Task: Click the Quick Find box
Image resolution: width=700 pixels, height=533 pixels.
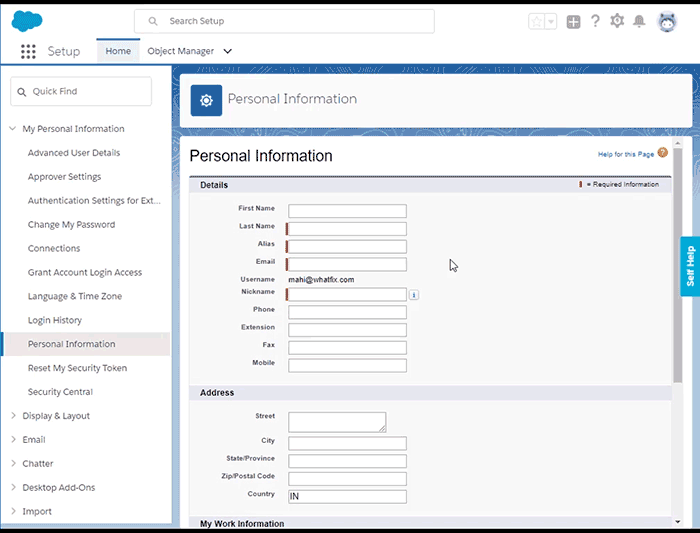Action: (x=81, y=91)
